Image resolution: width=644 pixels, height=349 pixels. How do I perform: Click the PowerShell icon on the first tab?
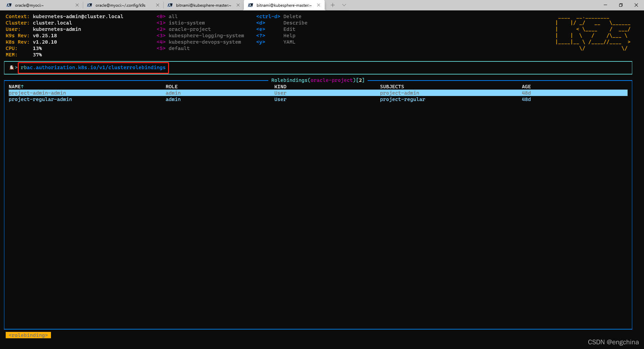tap(9, 5)
